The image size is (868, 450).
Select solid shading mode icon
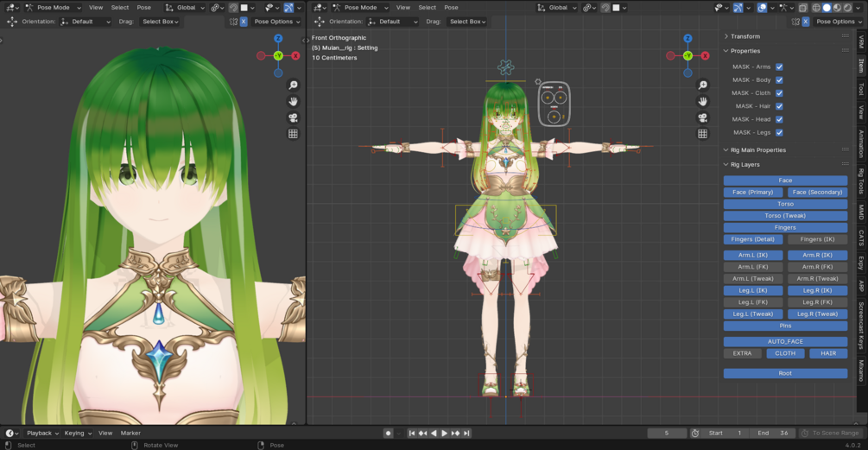click(827, 8)
